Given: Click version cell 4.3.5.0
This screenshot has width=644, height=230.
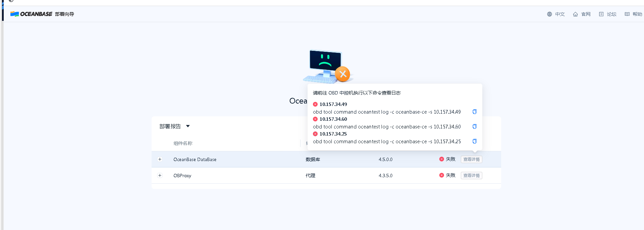Looking at the screenshot, I should 386,176.
